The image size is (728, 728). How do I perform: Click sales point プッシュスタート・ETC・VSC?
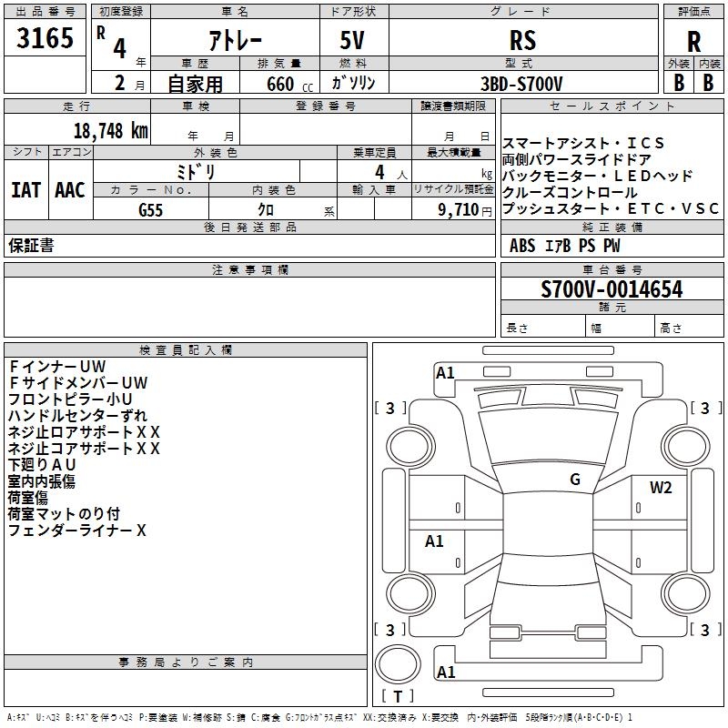point(611,208)
